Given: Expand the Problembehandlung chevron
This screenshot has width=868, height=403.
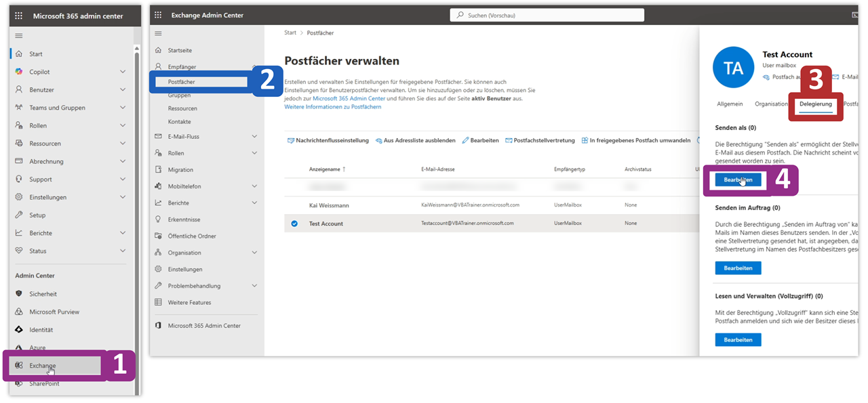Looking at the screenshot, I should coord(254,286).
